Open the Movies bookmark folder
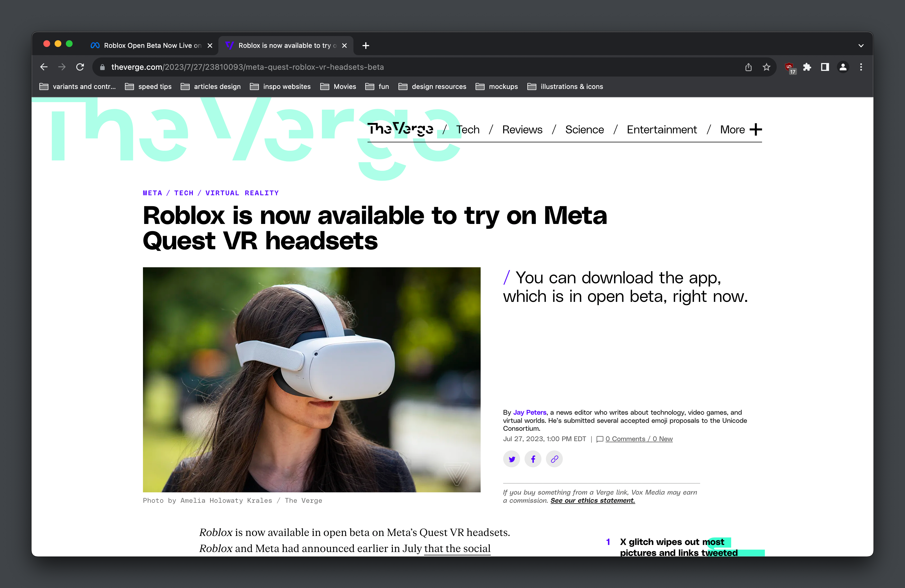Viewport: 905px width, 588px height. pos(338,87)
